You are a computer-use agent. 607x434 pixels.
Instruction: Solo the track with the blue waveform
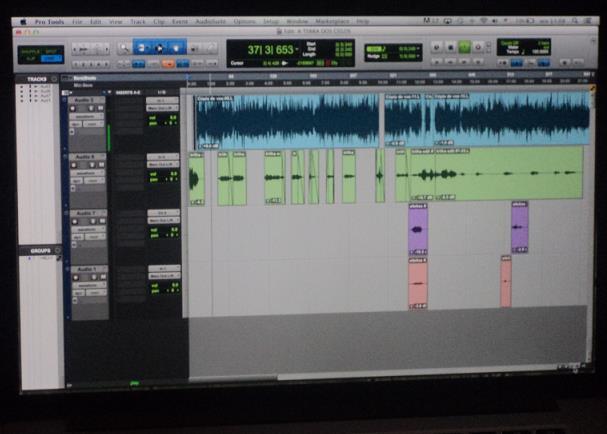point(91,108)
